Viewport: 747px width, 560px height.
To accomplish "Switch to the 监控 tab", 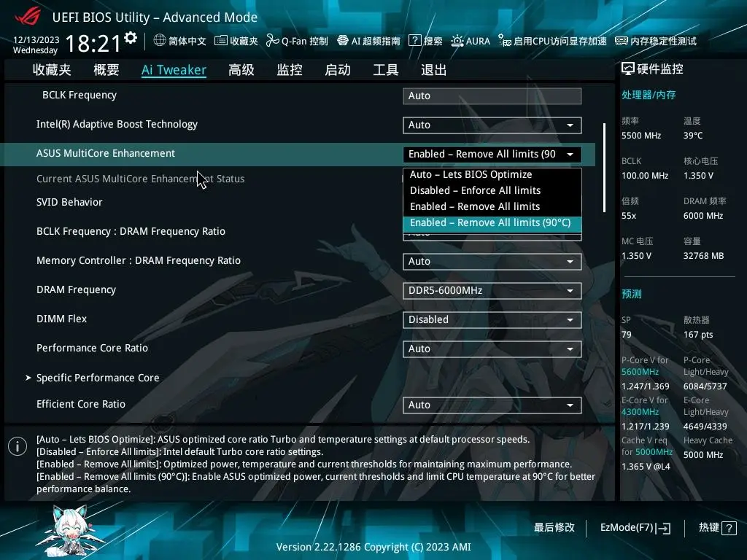I will tap(290, 70).
